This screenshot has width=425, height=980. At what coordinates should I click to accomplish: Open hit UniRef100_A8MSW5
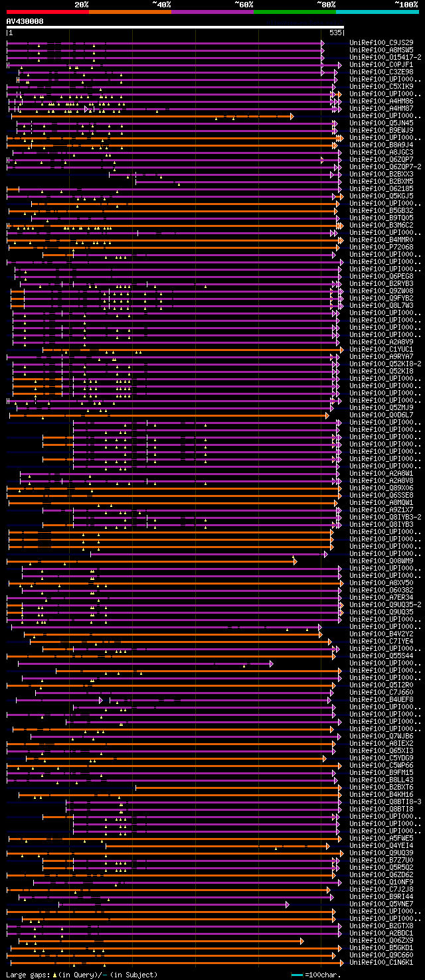381,50
